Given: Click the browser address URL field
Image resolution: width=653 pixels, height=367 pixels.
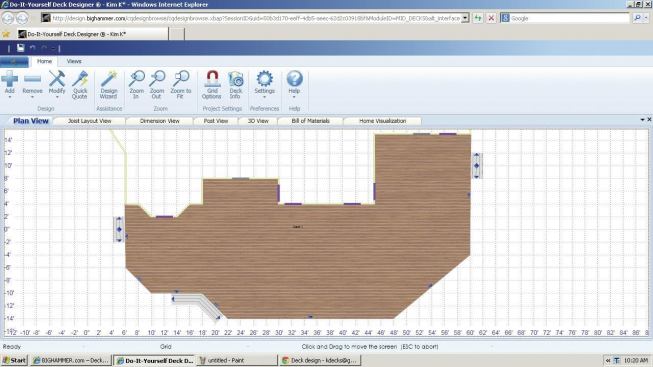Looking at the screenshot, I should pyautogui.click(x=254, y=18).
